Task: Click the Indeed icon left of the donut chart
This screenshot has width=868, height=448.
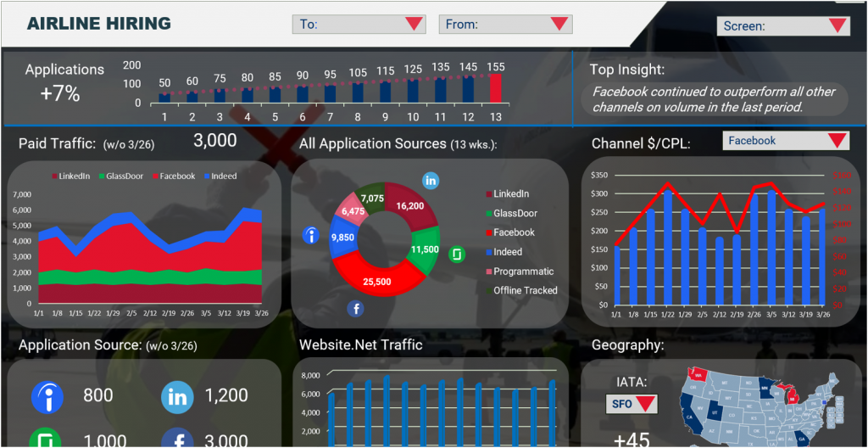Action: 311,236
